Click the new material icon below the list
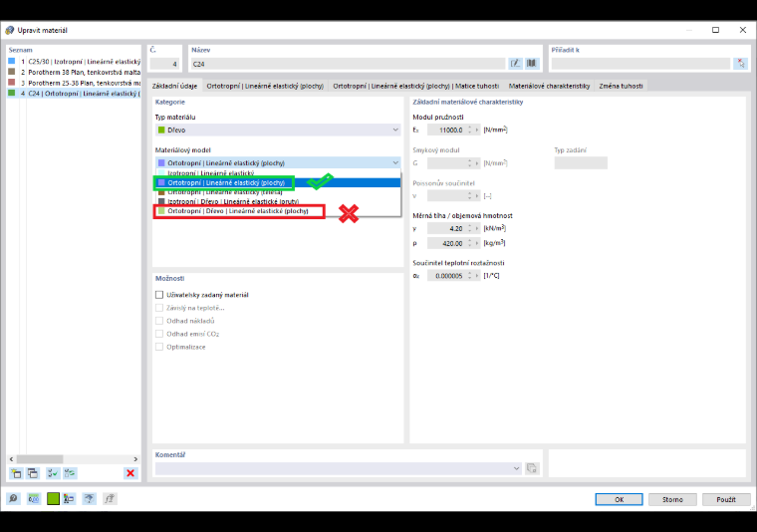The height and width of the screenshot is (532, 757). click(16, 473)
